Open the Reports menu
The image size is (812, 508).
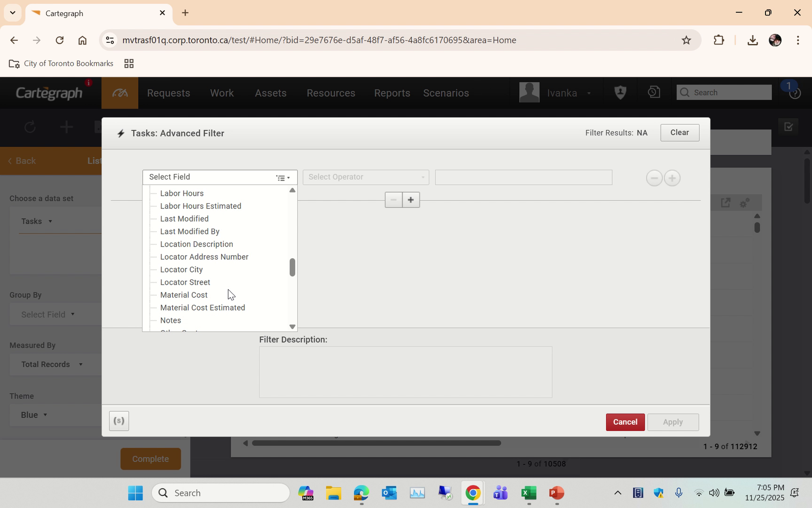click(392, 93)
